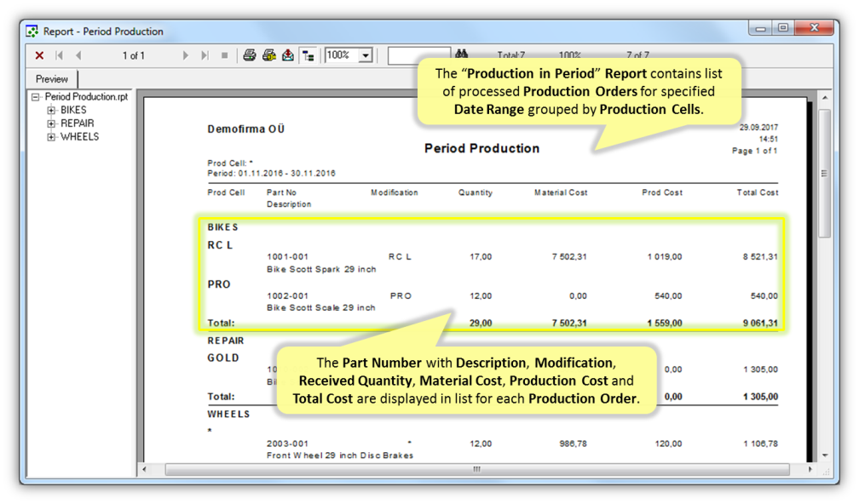Close the current report view with red X

(39, 55)
